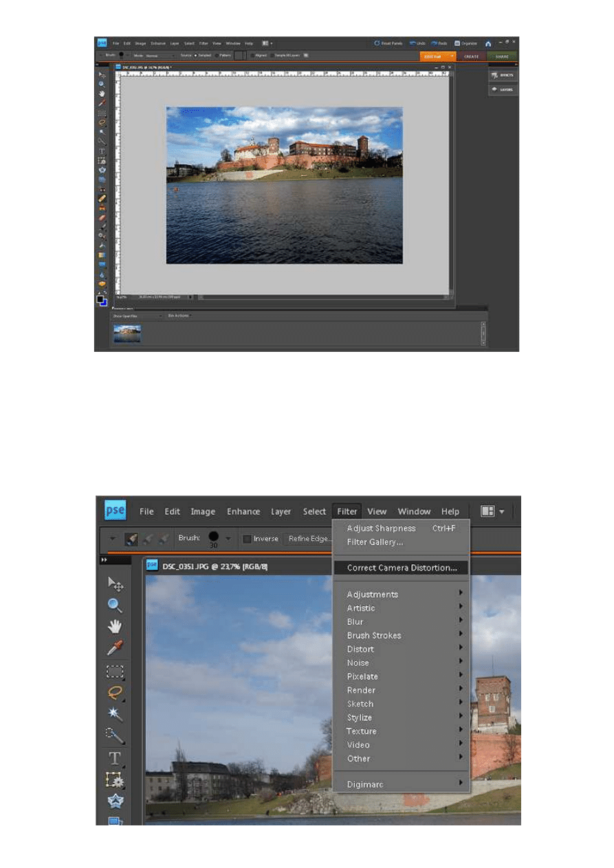This screenshot has width=614, height=868.
Task: Click the Home icon beside Organizer
Action: 488,43
